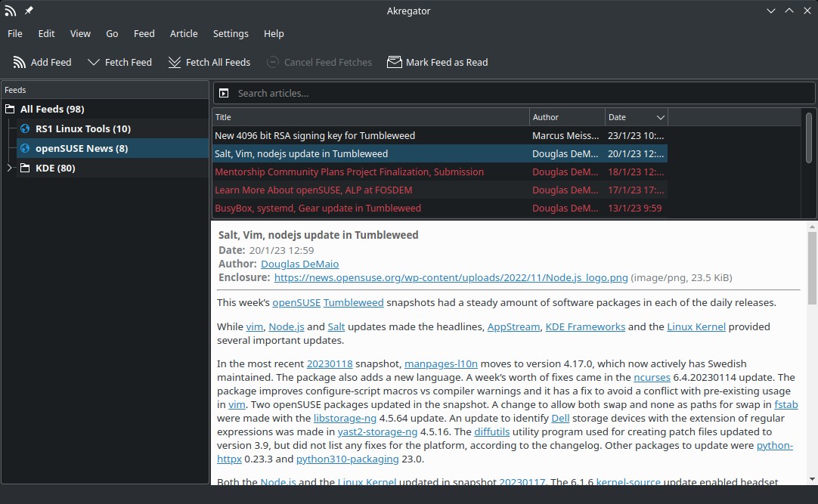818x504 pixels.
Task: Click the Dell link
Action: pyautogui.click(x=560, y=418)
